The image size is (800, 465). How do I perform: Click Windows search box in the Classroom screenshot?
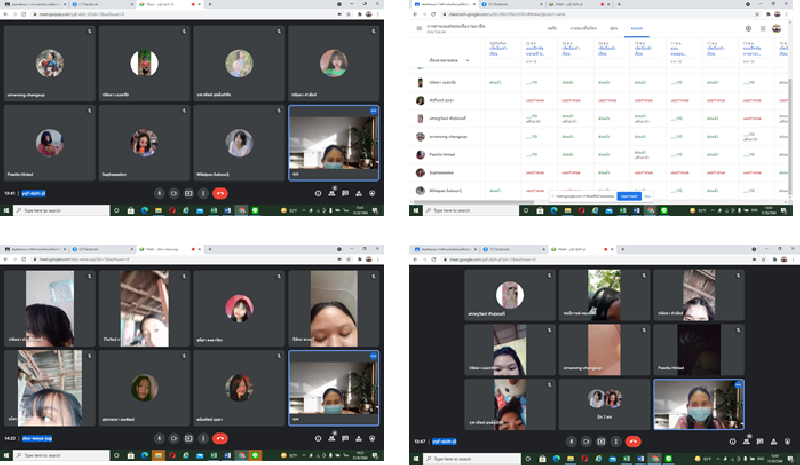tap(460, 211)
